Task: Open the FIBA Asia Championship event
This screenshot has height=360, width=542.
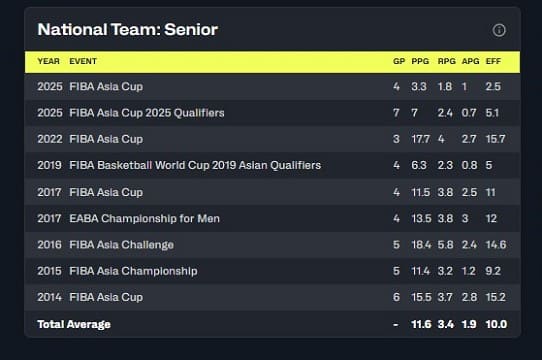Action: click(133, 271)
